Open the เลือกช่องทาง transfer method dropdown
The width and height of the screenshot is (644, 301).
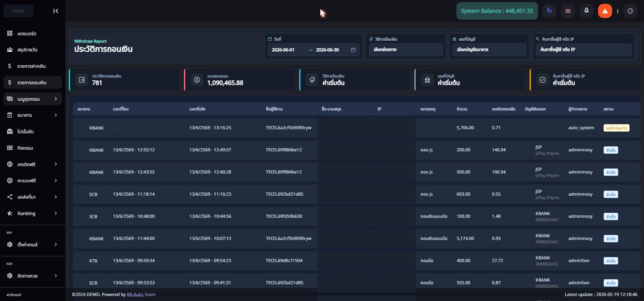click(x=406, y=50)
